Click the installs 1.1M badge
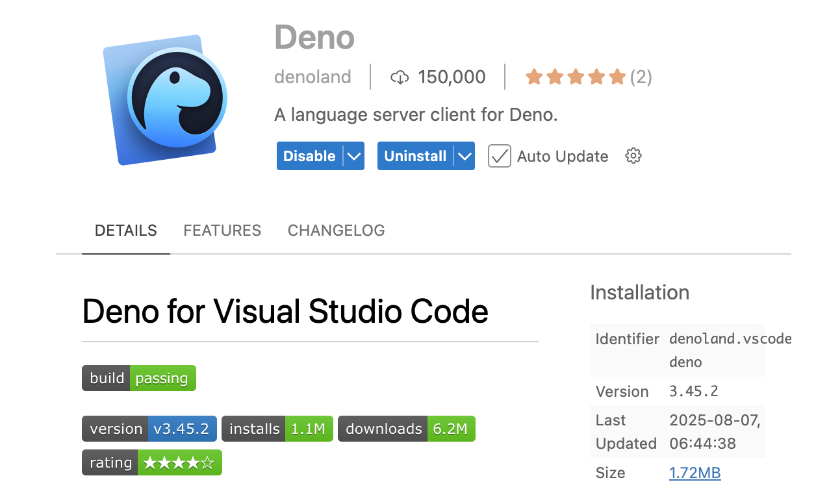This screenshot has height=504, width=829. point(277,429)
